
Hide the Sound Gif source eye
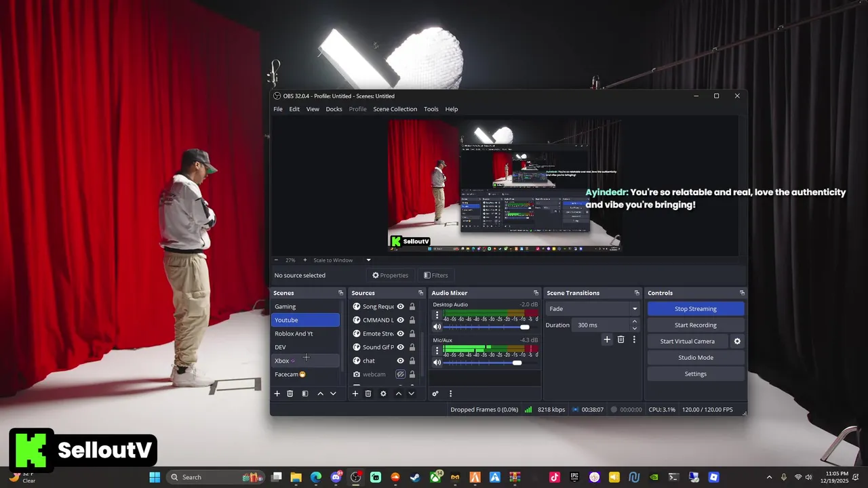point(400,347)
